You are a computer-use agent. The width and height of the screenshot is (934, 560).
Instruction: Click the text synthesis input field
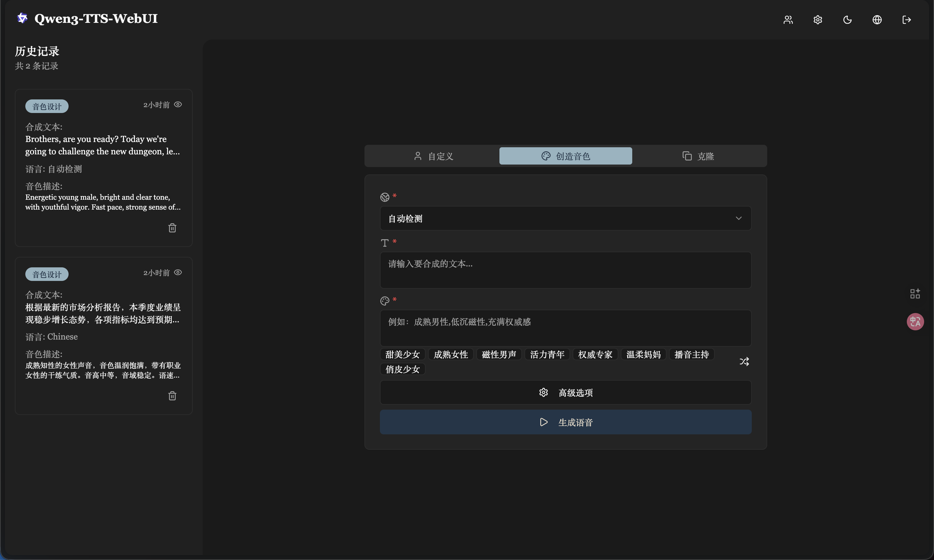(x=564, y=270)
